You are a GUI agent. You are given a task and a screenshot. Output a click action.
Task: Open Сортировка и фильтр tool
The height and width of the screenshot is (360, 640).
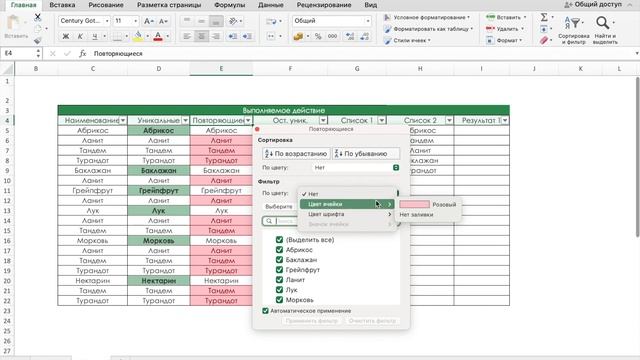pos(573,30)
